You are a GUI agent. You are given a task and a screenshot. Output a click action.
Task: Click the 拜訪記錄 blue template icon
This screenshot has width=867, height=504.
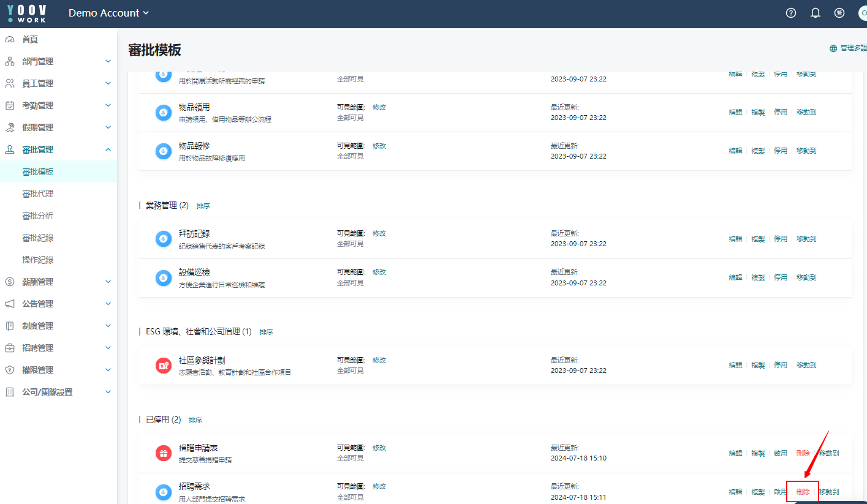[163, 239]
